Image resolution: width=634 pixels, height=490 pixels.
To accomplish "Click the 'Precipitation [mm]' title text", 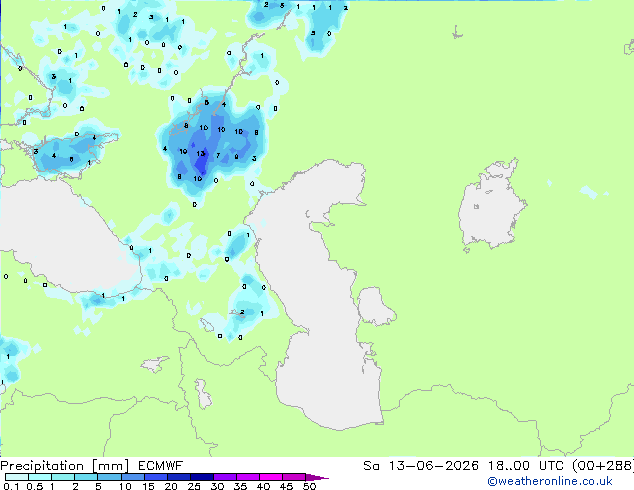I will pyautogui.click(x=65, y=466).
